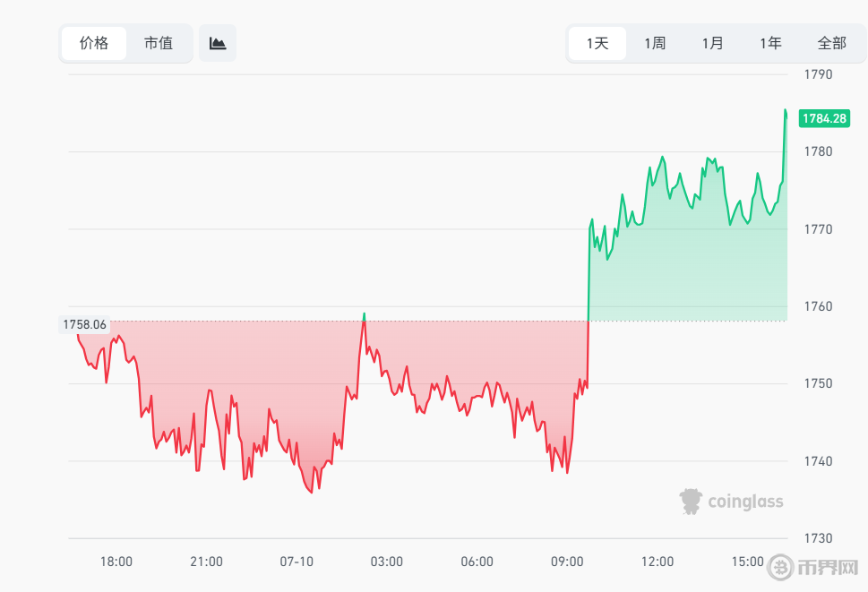Click the 12:00 time axis label

(657, 562)
